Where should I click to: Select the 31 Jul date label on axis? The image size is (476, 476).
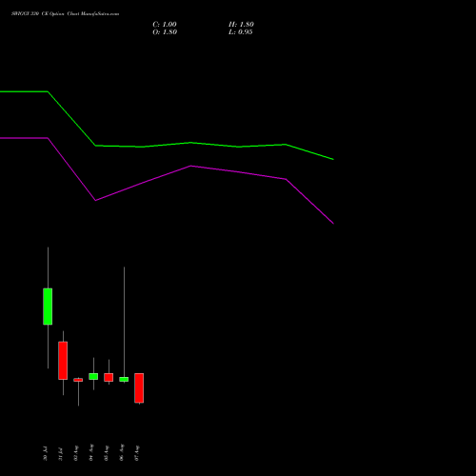61,454
